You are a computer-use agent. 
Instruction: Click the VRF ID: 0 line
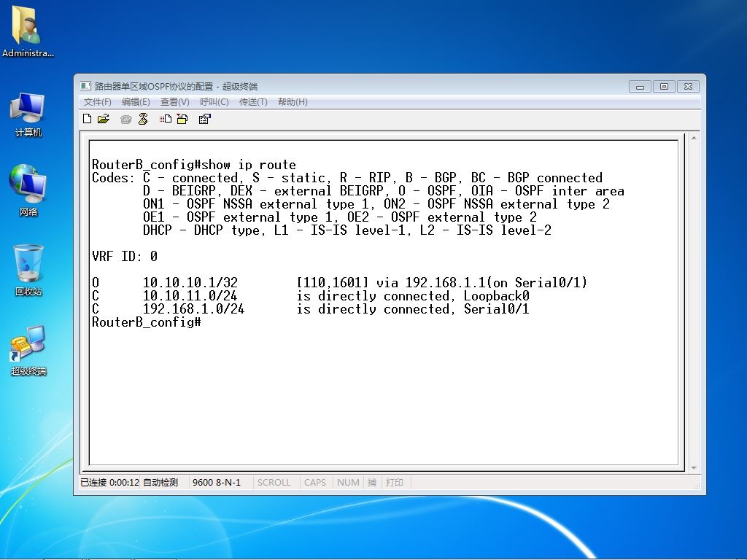125,257
